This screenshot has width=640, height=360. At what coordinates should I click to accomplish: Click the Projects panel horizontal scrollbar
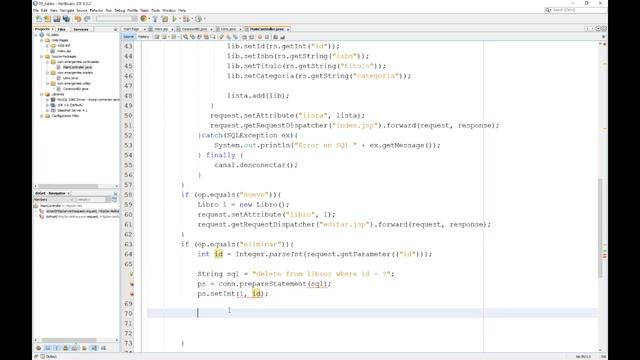point(67,186)
